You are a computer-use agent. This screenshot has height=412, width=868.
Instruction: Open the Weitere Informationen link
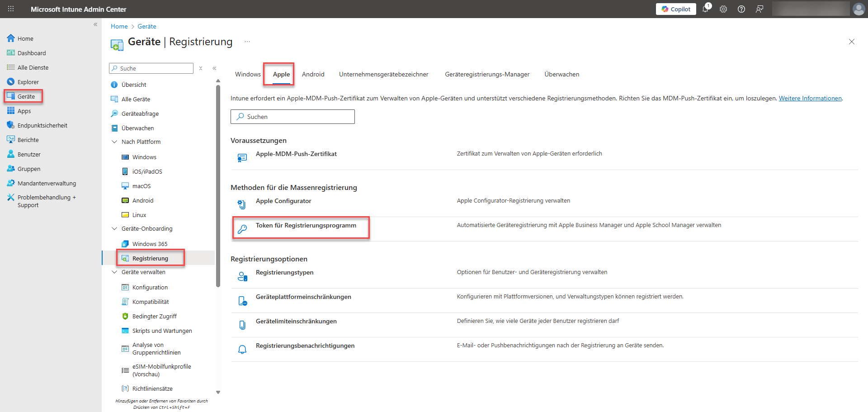coord(810,98)
